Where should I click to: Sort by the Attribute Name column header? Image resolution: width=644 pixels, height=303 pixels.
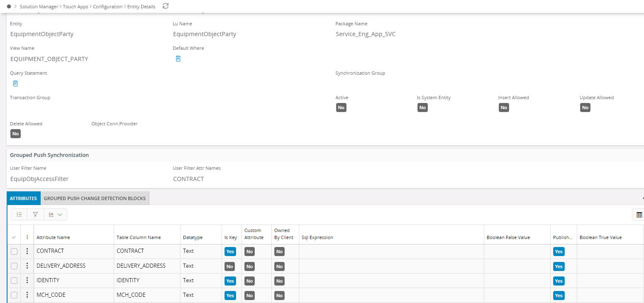pos(53,237)
